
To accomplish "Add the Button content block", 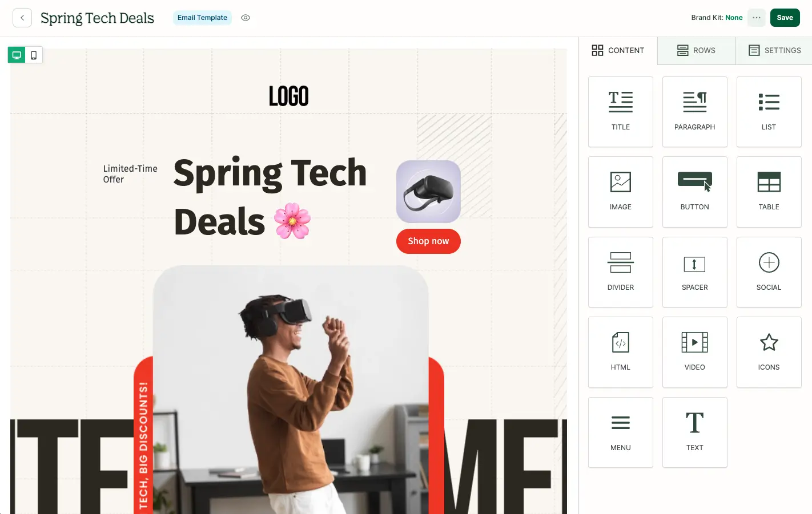I will [695, 192].
